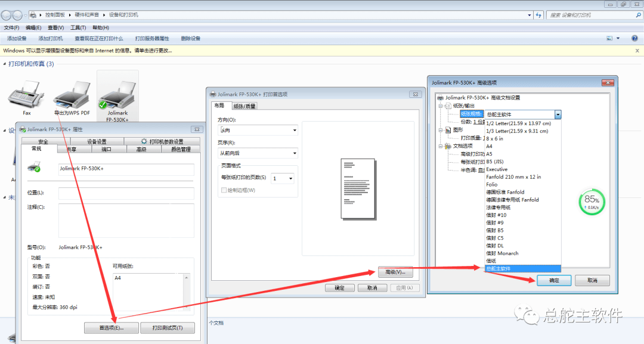Click 确定 in the 打印首选项 dialog

pos(340,288)
